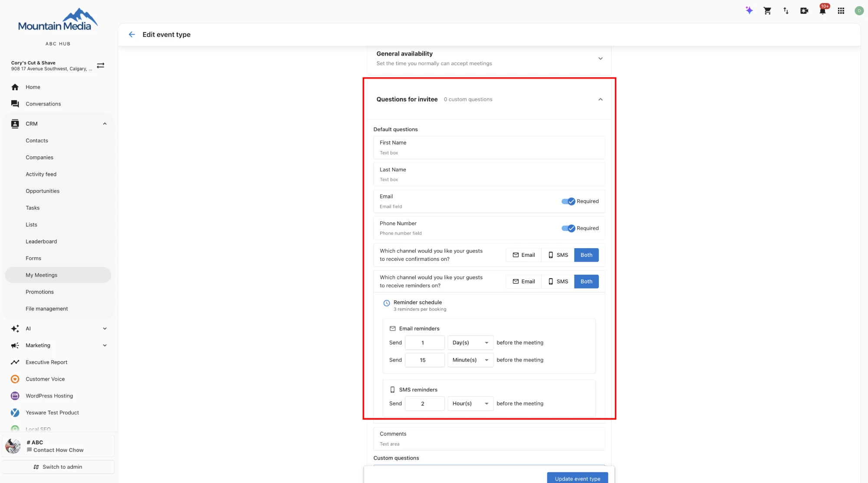Select SMS for reminders channel
Screen dimensions: 868x483
(558, 282)
